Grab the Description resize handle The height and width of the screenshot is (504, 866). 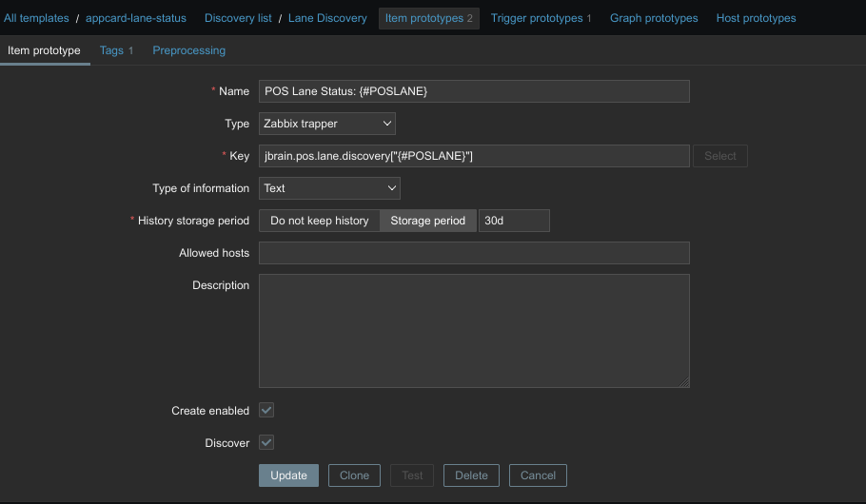pyautogui.click(x=684, y=382)
